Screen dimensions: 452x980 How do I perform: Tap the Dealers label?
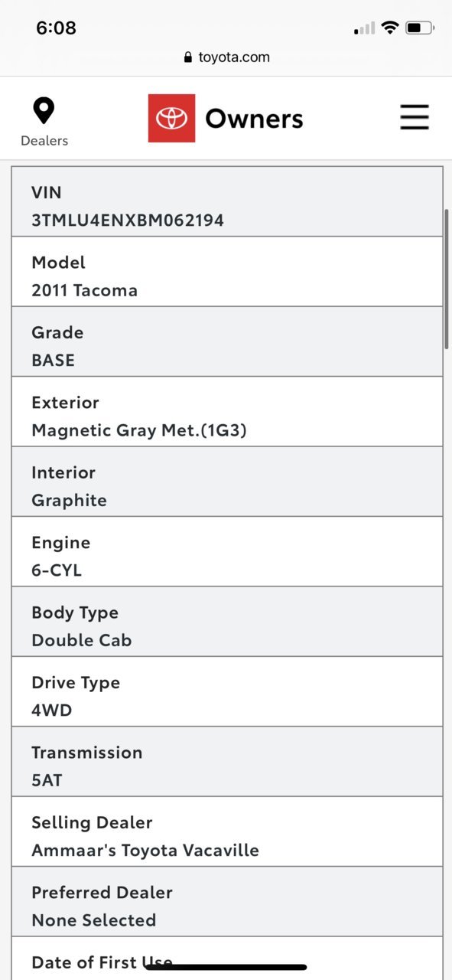click(44, 141)
